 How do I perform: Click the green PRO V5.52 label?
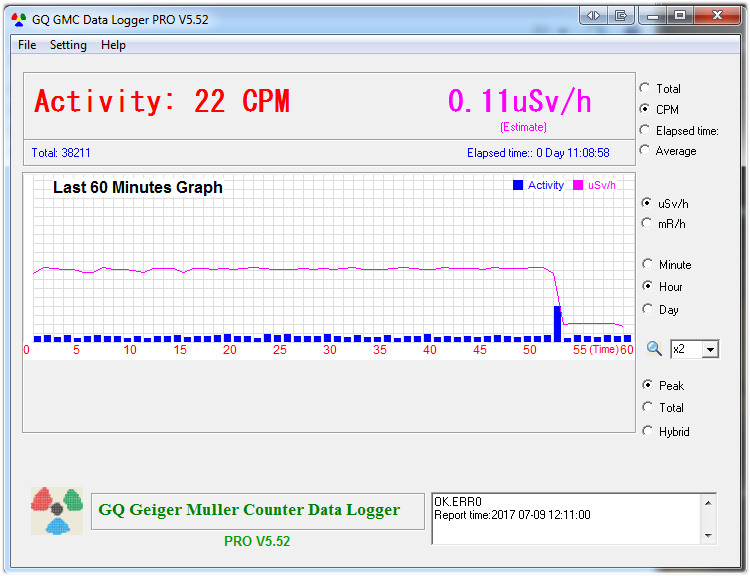tap(257, 542)
